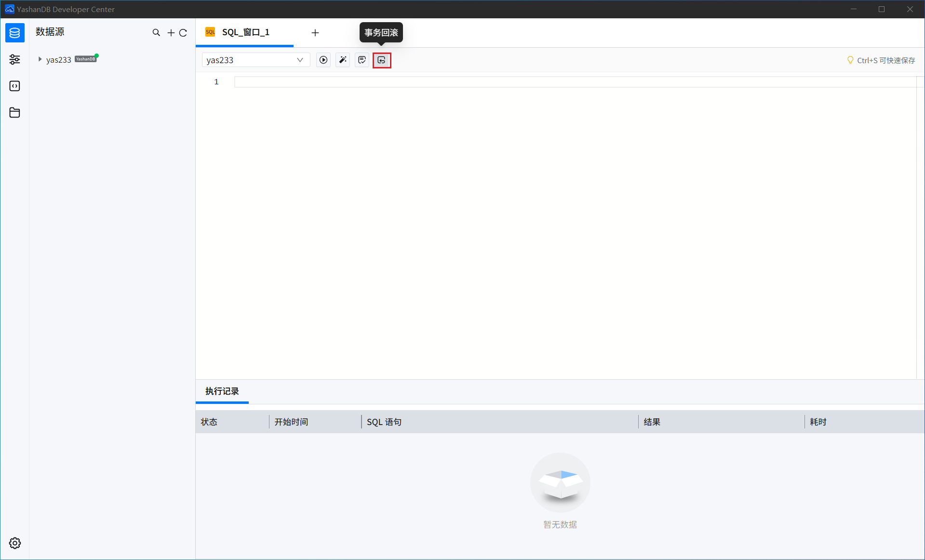
Task: Click the commit transaction icon
Action: coord(362,60)
